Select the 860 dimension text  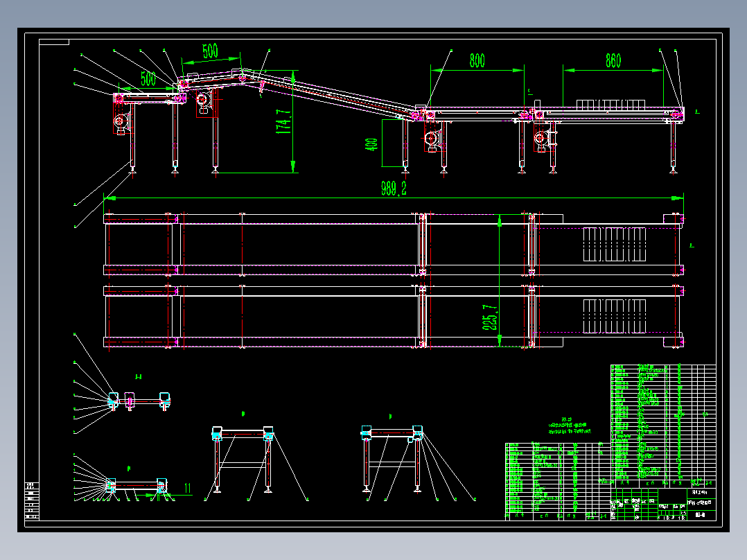pyautogui.click(x=613, y=60)
